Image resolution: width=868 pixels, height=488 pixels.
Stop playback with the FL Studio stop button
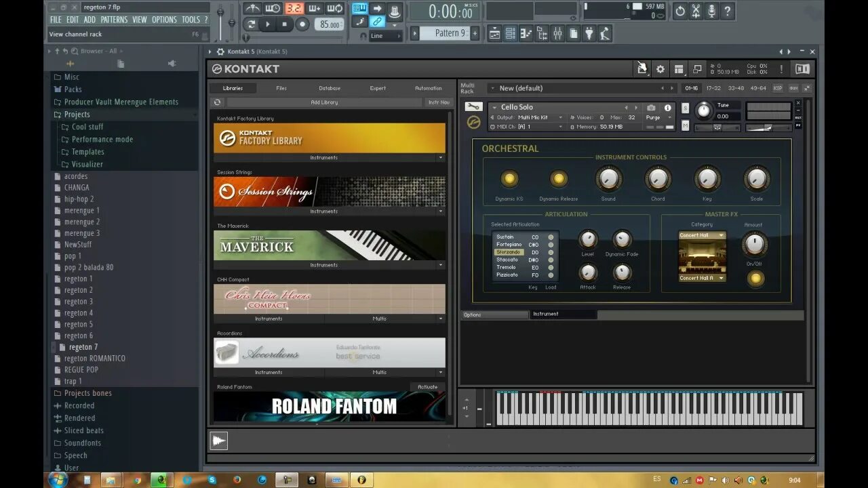coord(285,24)
